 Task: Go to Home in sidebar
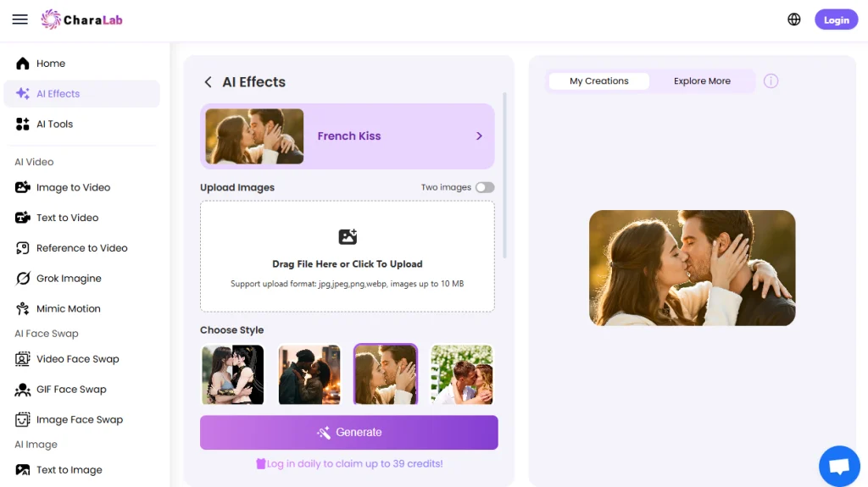coord(51,64)
